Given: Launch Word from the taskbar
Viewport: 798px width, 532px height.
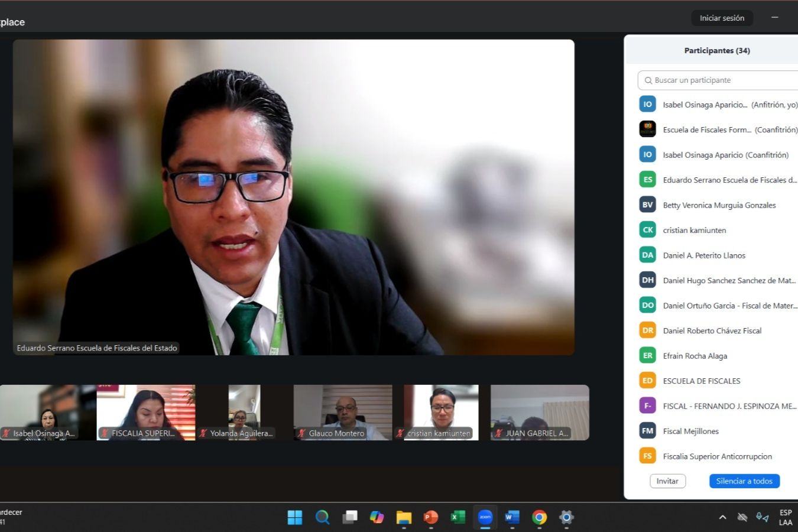Looking at the screenshot, I should point(512,517).
